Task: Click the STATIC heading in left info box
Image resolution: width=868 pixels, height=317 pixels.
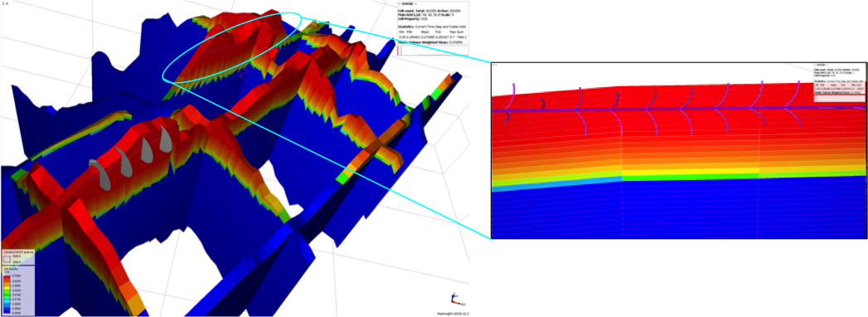Action: [x=407, y=4]
